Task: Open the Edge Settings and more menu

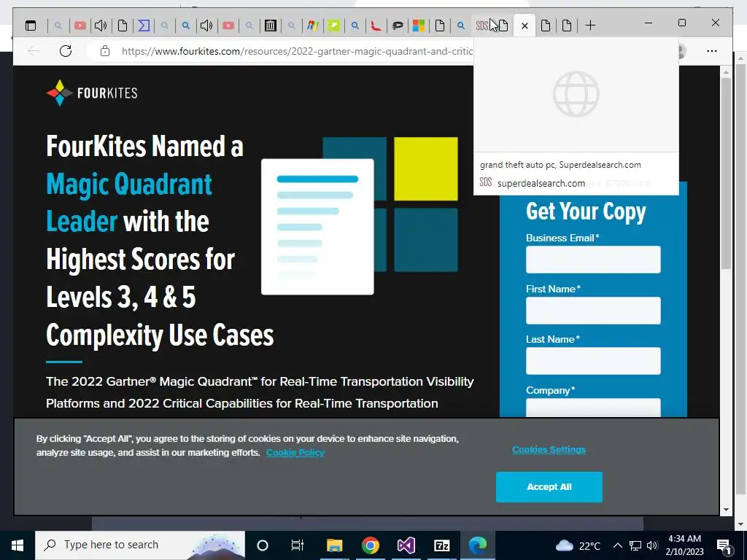Action: (x=712, y=51)
